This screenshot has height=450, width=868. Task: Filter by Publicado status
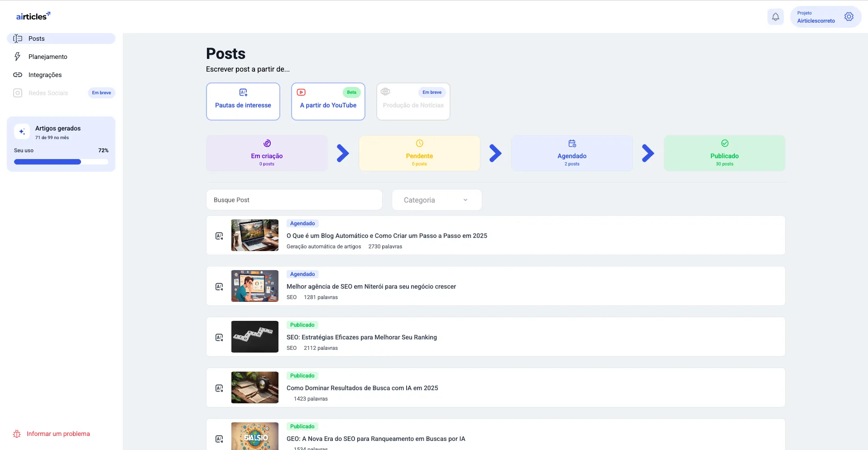coord(724,153)
